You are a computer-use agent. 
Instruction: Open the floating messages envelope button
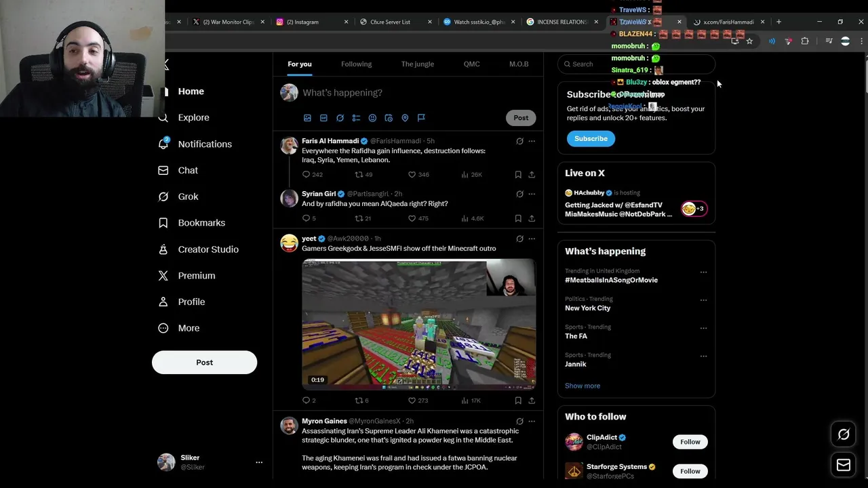(x=844, y=466)
